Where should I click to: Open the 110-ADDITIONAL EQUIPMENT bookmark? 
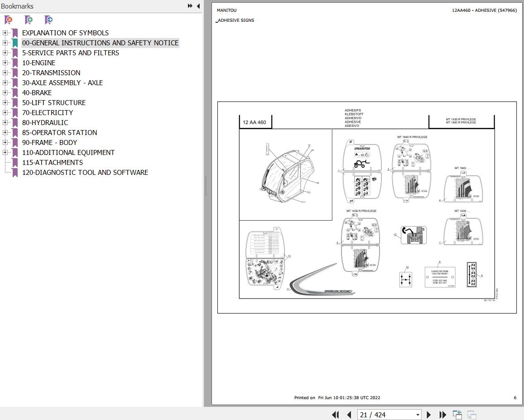click(x=68, y=153)
